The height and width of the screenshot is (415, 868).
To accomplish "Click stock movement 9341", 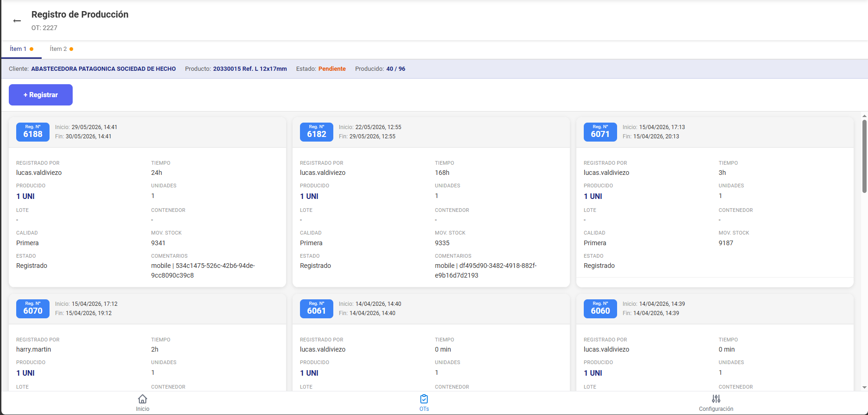I will point(158,243).
